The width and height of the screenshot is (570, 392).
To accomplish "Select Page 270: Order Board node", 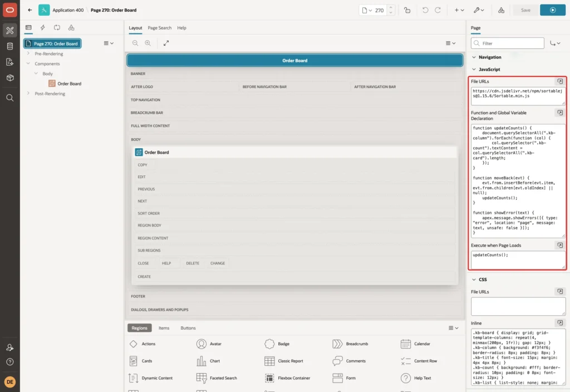I will tap(52, 43).
